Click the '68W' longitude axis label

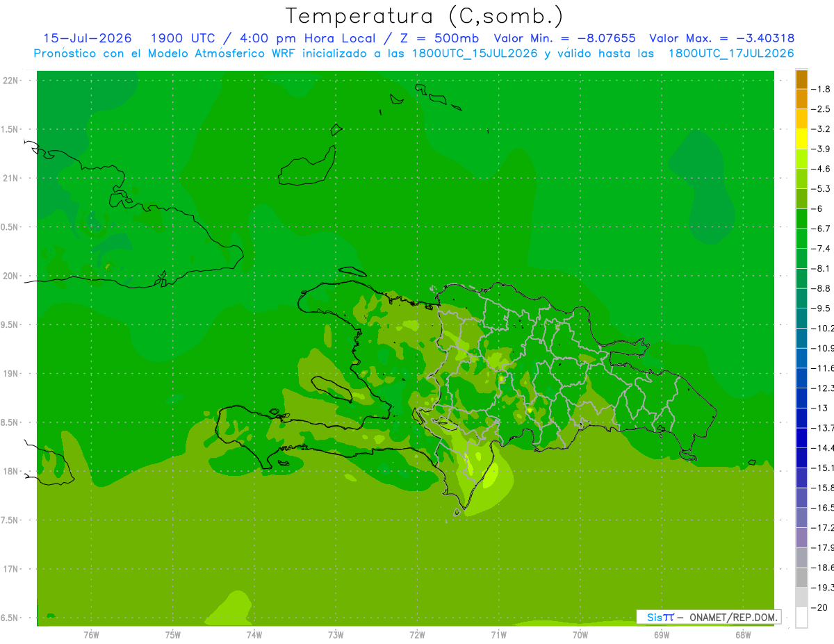(743, 635)
